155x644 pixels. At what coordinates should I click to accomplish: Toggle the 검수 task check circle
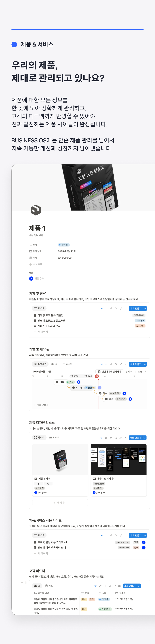click(100, 393)
